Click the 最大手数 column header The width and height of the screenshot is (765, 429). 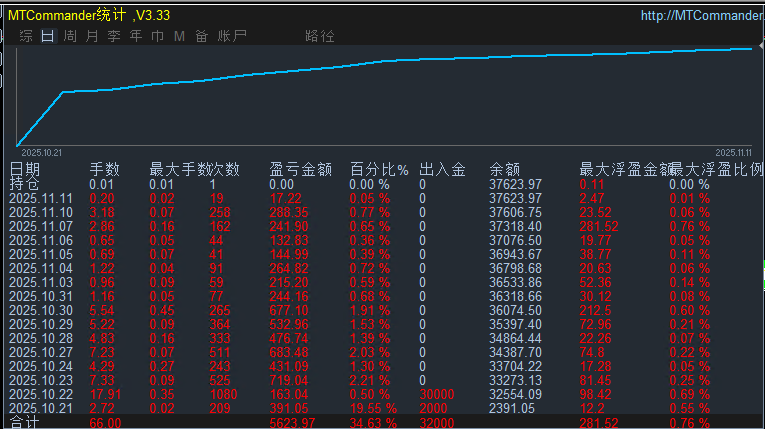(x=179, y=170)
